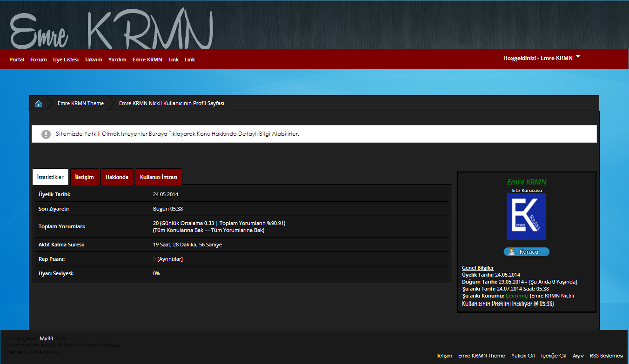Click the Uyarı Seviyesi value 0%
Viewport: 629px width, 364px height.
pos(156,273)
